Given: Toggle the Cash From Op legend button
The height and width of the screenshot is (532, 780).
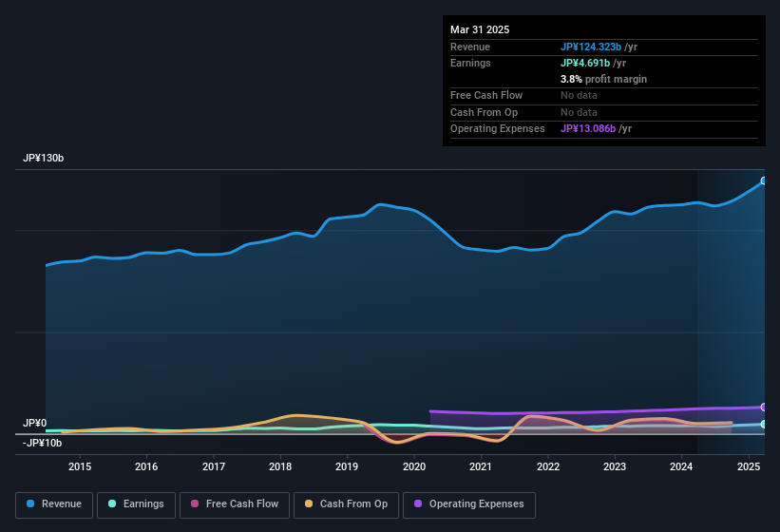Looking at the screenshot, I should click(346, 504).
